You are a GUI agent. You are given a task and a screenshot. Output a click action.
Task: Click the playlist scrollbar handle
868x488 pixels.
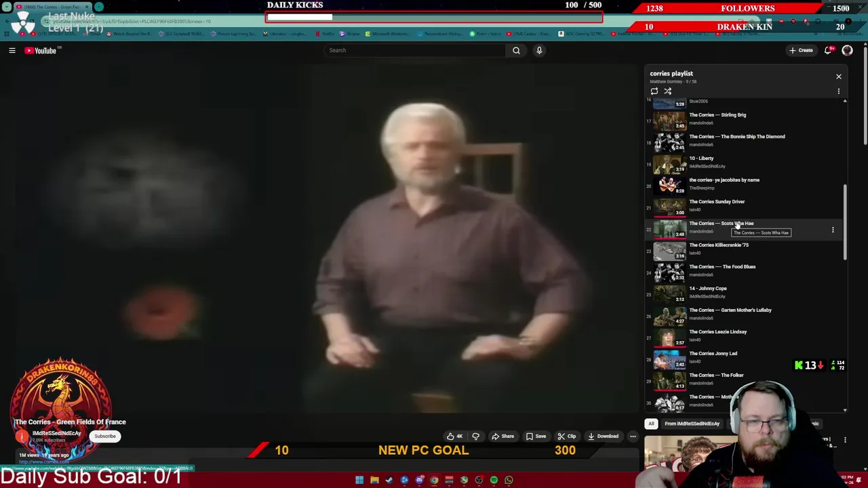tap(845, 222)
